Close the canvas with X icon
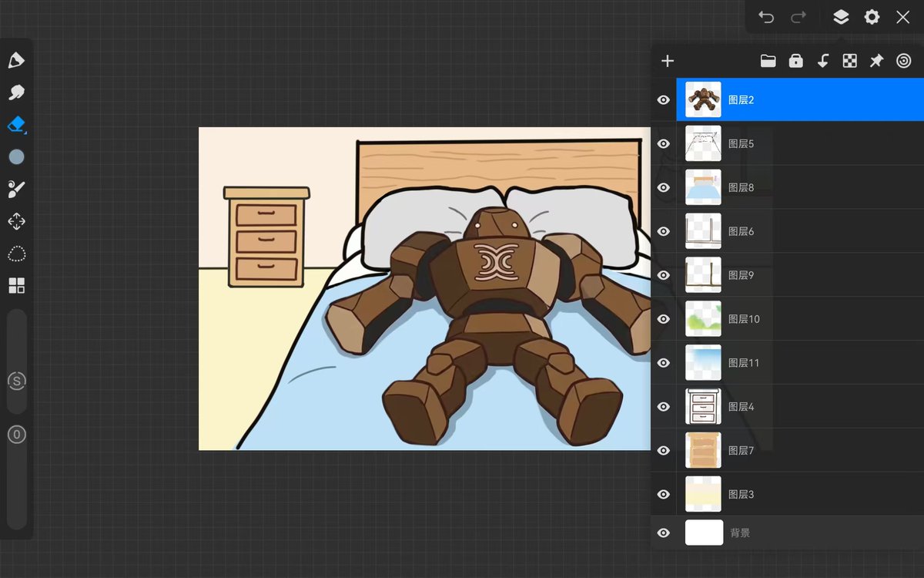This screenshot has width=924, height=578. 902,17
